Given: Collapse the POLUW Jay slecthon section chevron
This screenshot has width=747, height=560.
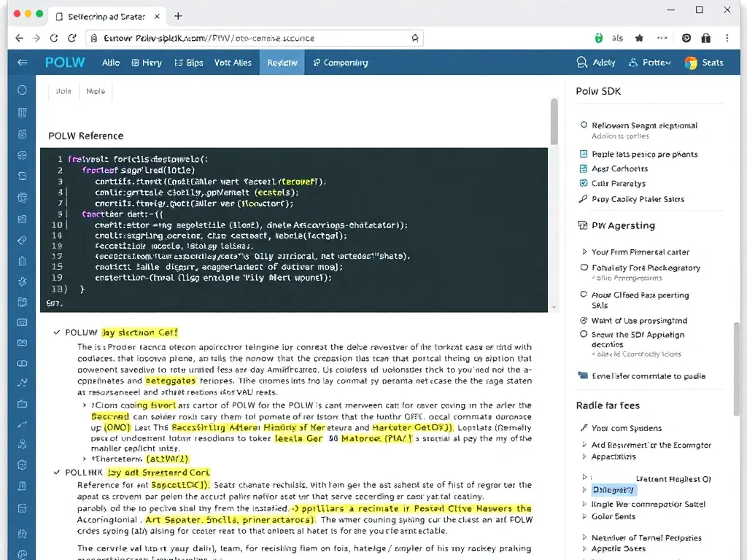Looking at the screenshot, I should (57, 332).
